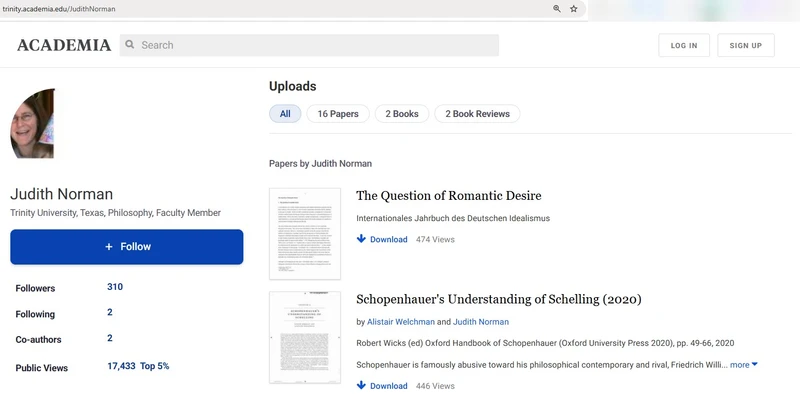Image resolution: width=800 pixels, height=394 pixels.
Task: Click the Uploads heading
Action: click(x=293, y=86)
